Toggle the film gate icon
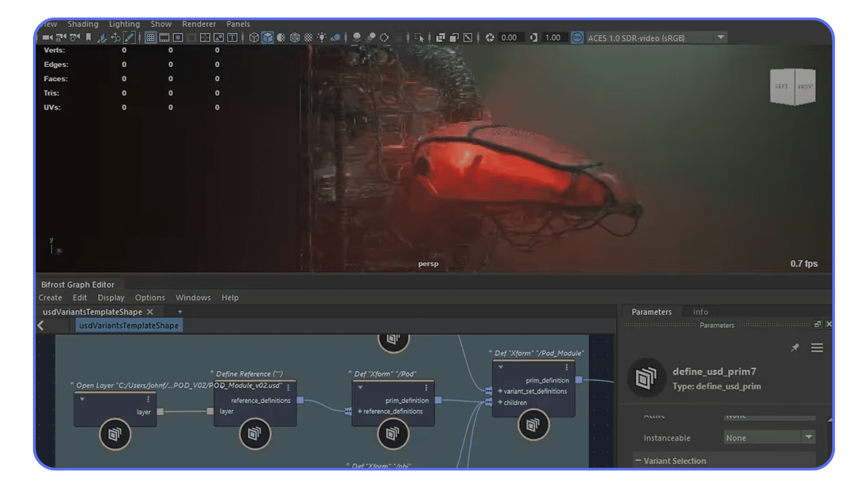This screenshot has height=488, width=868. pyautogui.click(x=164, y=38)
